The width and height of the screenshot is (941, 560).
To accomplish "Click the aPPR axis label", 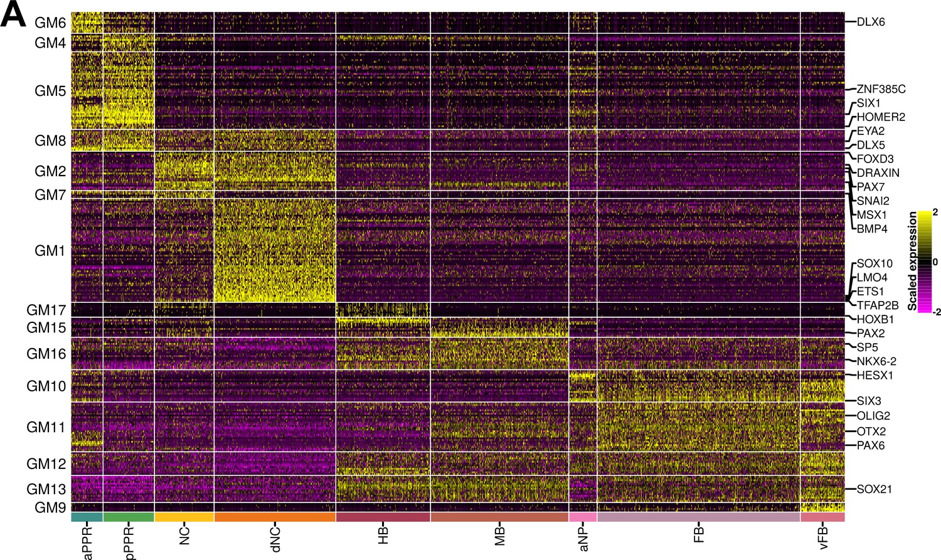I will pos(87,542).
